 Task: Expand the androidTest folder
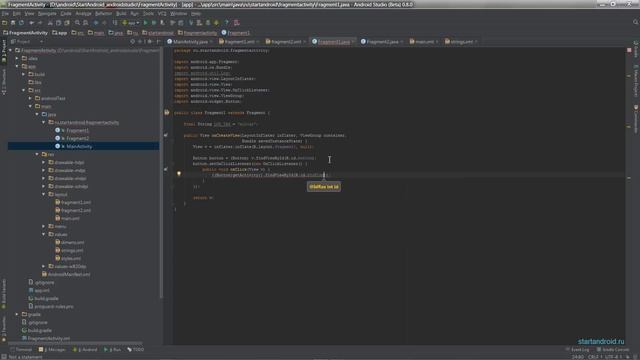point(30,98)
